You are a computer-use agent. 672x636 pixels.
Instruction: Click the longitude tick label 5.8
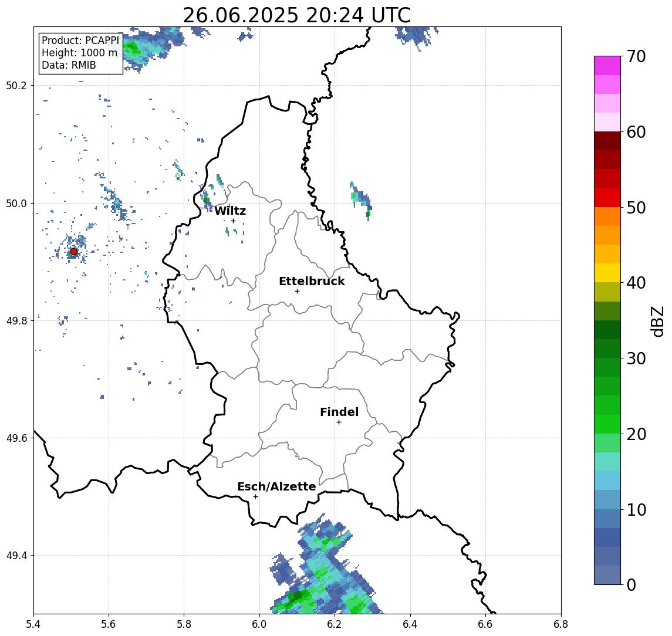point(184,624)
